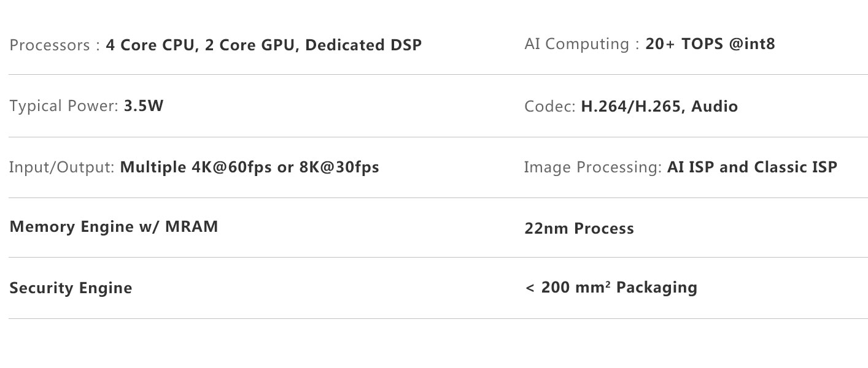The image size is (868, 368).
Task: Click the '8K@30fps' text
Action: [339, 167]
